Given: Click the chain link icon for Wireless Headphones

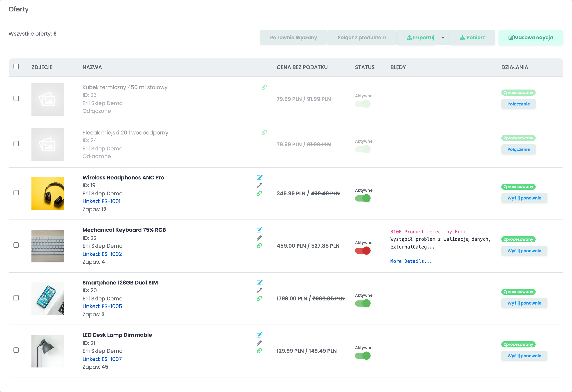Looking at the screenshot, I should 259,193.
